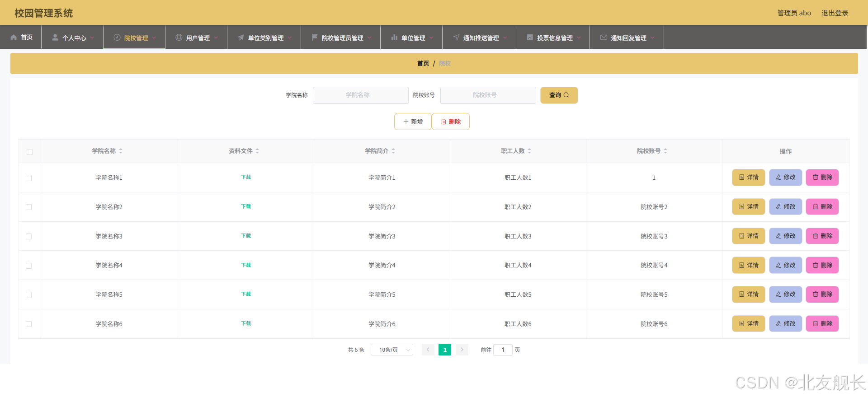The image size is (868, 397).
Task: Click the cell 职工人数2
Action: click(x=518, y=207)
